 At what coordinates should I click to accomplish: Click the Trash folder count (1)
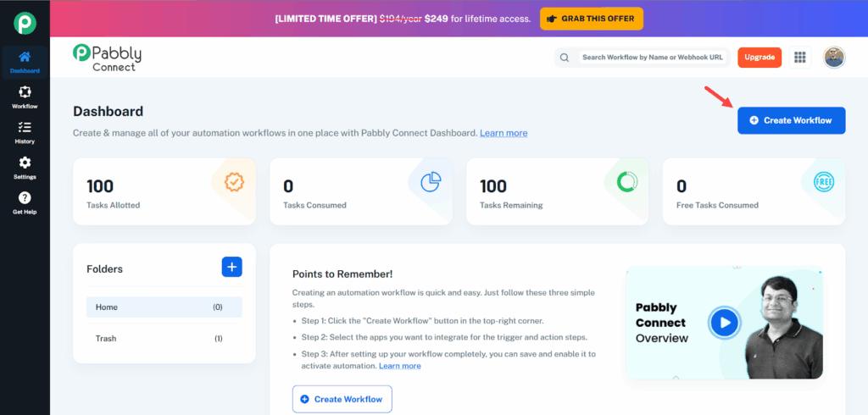click(x=219, y=339)
